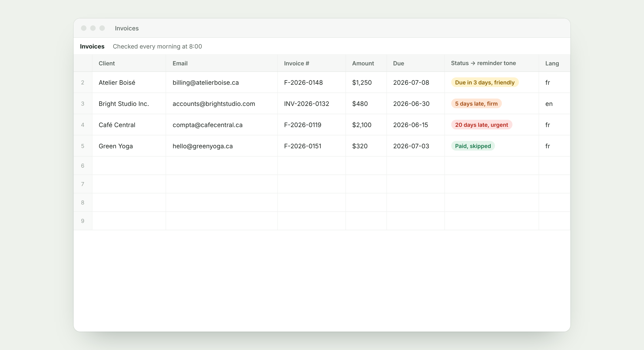Click the Lang column header
The image size is (644, 350).
554,63
